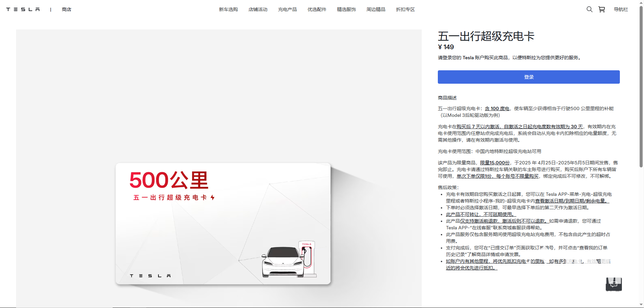Click the scrollbar up arrow
The height and width of the screenshot is (308, 644).
[x=641, y=3]
